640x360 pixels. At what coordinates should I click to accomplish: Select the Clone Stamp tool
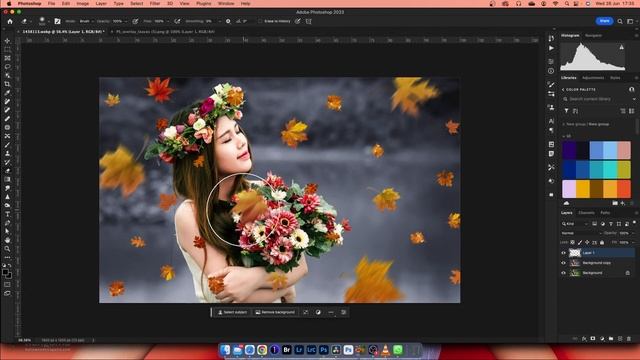7,153
